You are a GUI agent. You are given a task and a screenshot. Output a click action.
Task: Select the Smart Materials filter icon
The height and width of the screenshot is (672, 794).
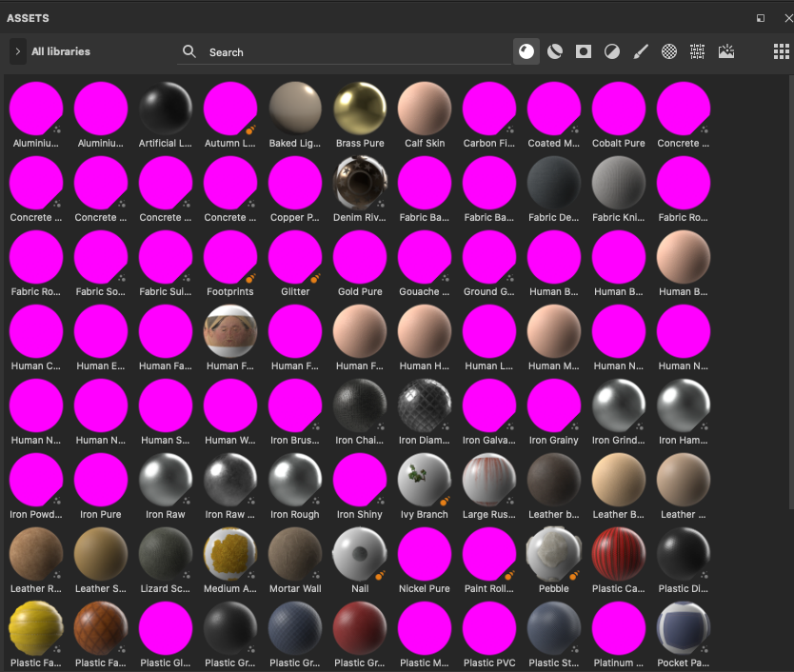click(554, 51)
